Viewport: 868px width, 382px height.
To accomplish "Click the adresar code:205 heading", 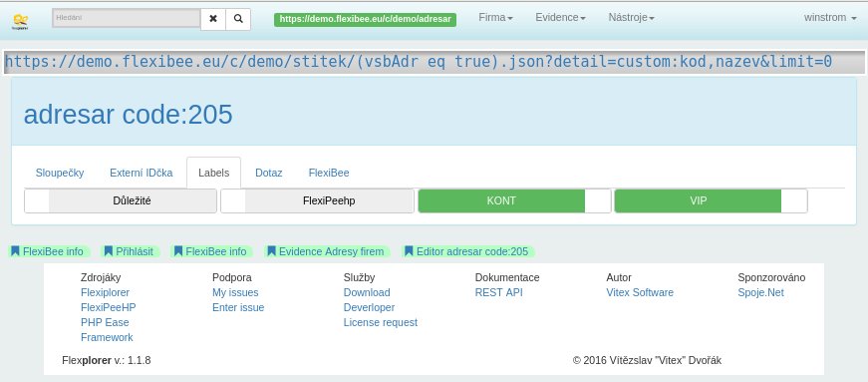I will click(x=128, y=115).
